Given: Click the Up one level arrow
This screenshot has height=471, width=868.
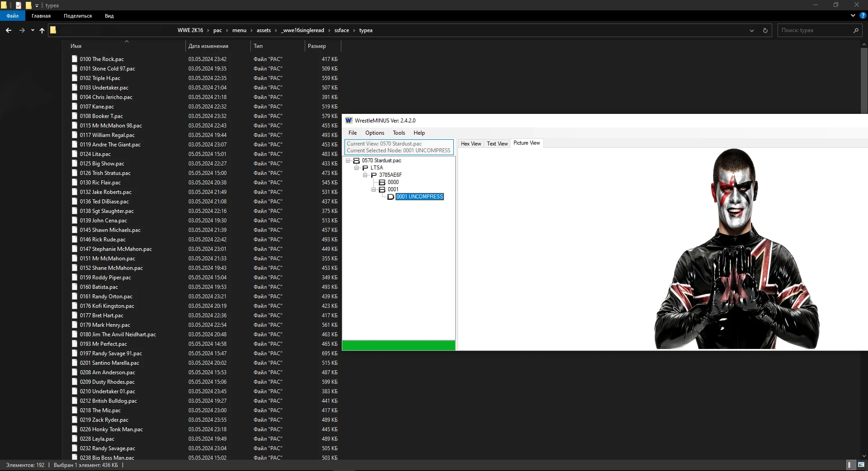Looking at the screenshot, I should tap(42, 30).
